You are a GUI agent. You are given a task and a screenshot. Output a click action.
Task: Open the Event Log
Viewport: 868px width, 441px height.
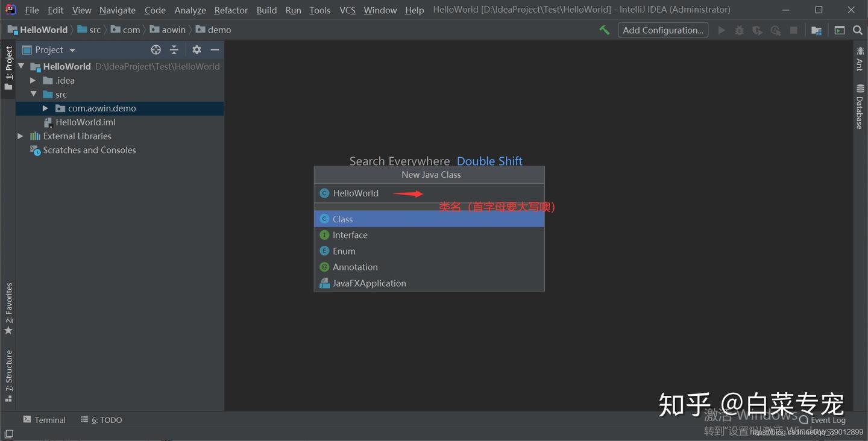pos(823,420)
